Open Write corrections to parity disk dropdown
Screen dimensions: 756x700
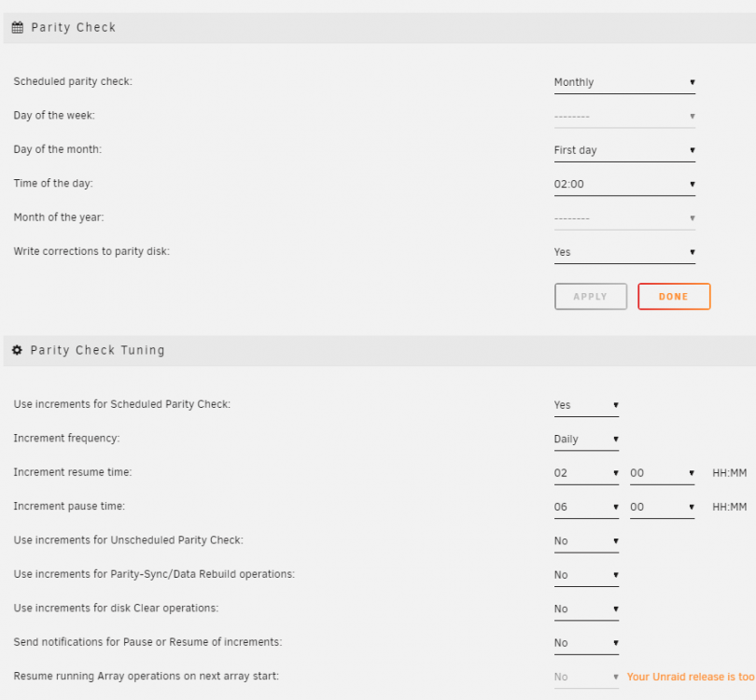tap(624, 252)
